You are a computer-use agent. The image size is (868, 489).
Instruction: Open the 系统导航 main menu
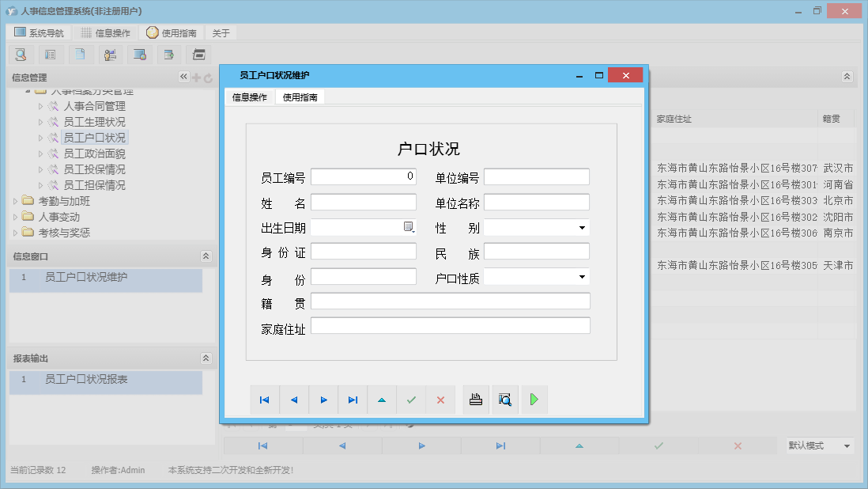(x=39, y=33)
